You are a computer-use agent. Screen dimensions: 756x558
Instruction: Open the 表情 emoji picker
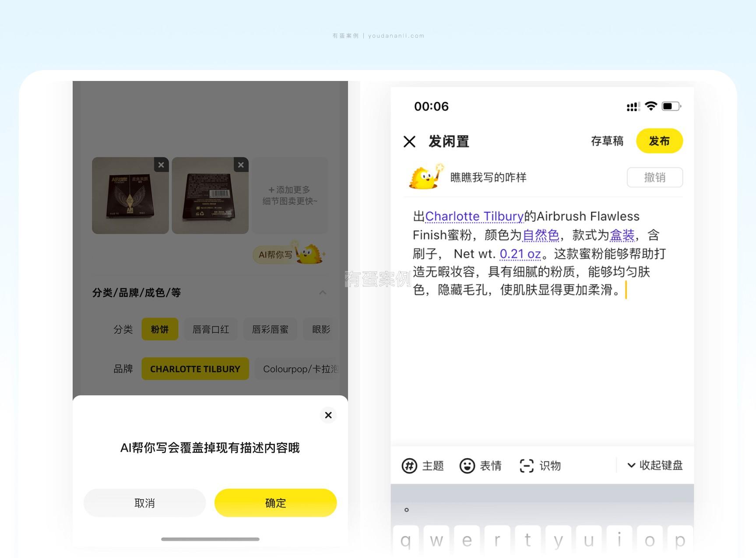[x=480, y=466]
